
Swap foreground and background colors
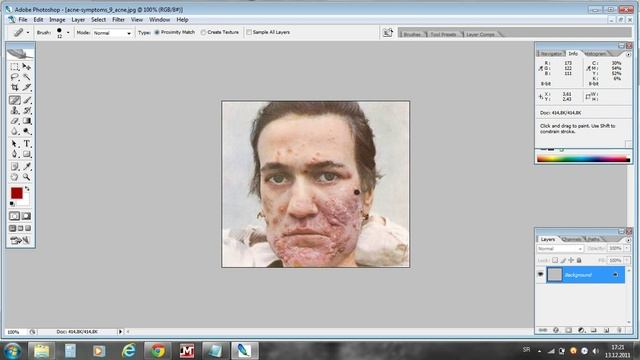[x=27, y=189]
